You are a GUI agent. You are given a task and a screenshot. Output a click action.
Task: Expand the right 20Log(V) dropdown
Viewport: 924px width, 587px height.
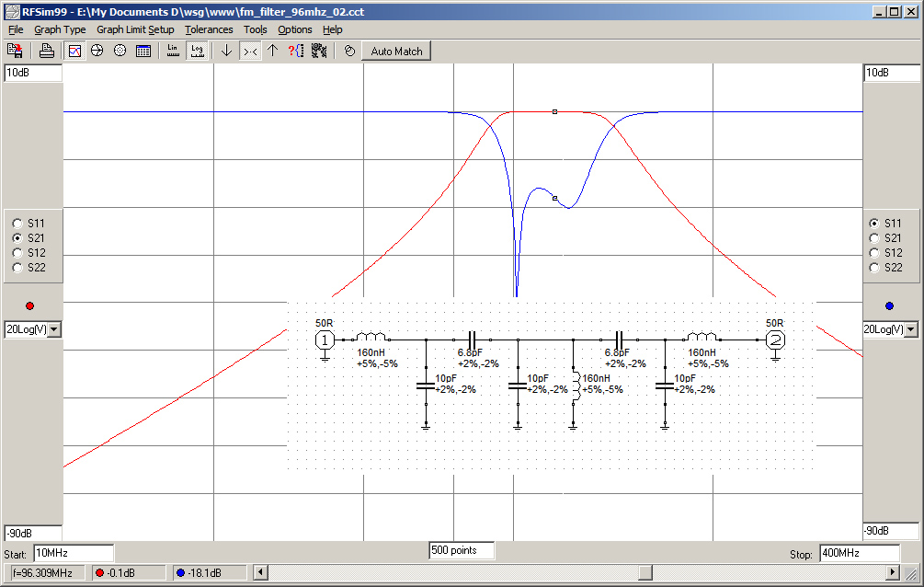click(911, 329)
